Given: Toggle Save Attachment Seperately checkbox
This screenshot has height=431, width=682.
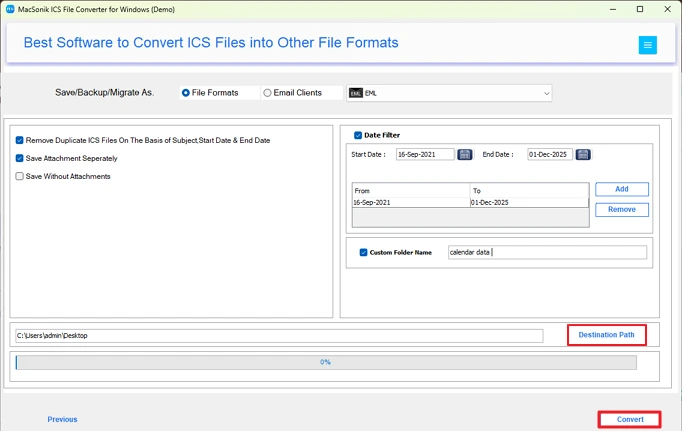Looking at the screenshot, I should pos(20,158).
